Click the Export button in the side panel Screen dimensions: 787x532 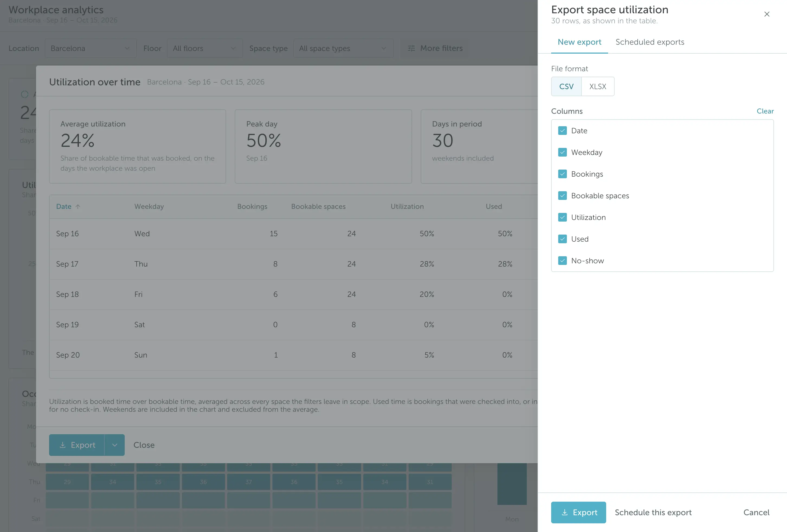click(x=579, y=512)
